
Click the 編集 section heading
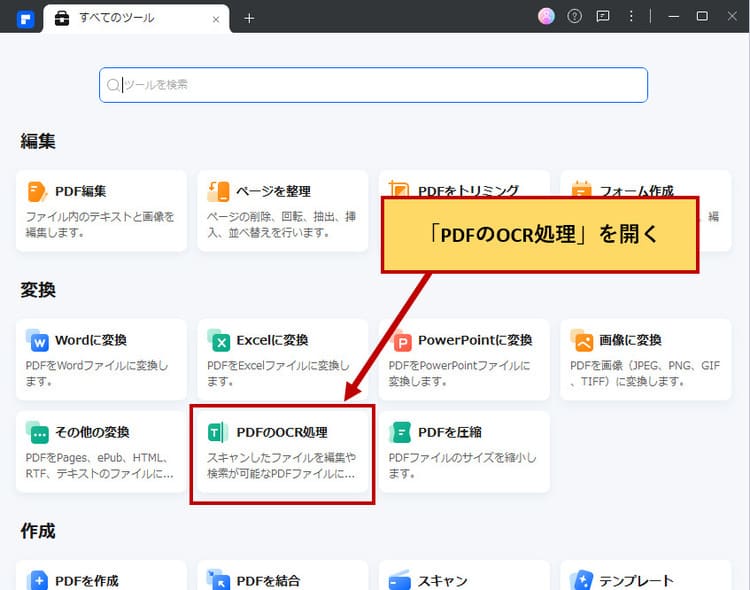coord(38,141)
